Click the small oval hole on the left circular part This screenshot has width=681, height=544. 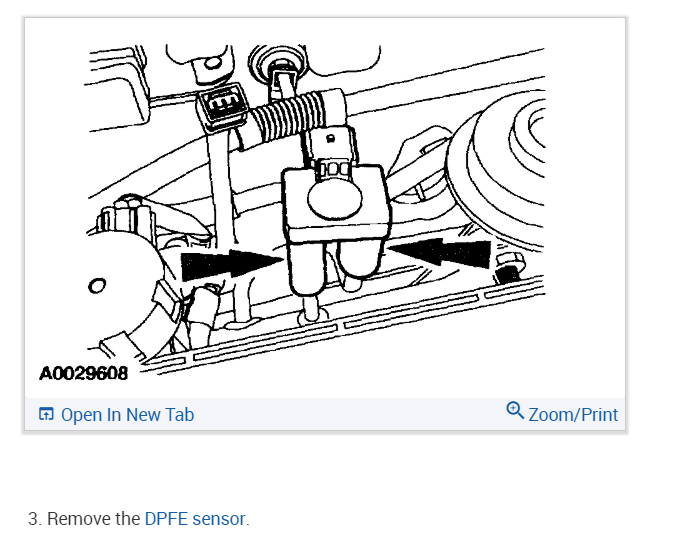[97, 286]
